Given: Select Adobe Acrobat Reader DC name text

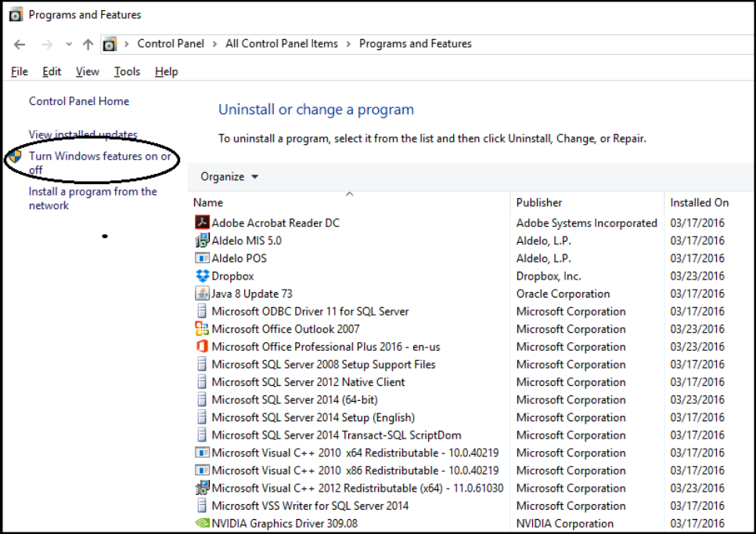Looking at the screenshot, I should coord(275,223).
